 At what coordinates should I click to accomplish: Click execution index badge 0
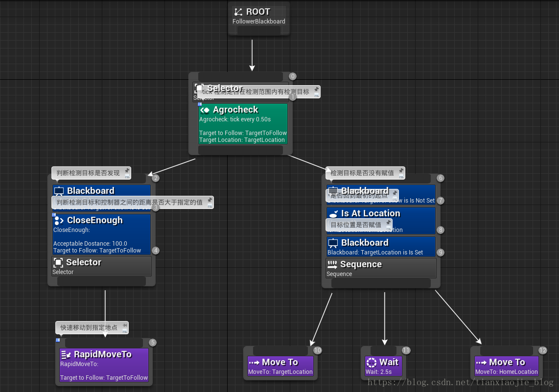pos(293,76)
